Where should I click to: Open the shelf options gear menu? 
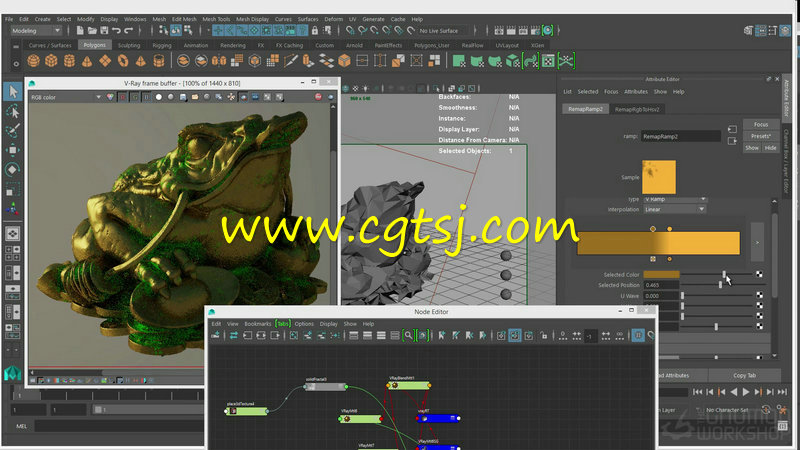16,64
